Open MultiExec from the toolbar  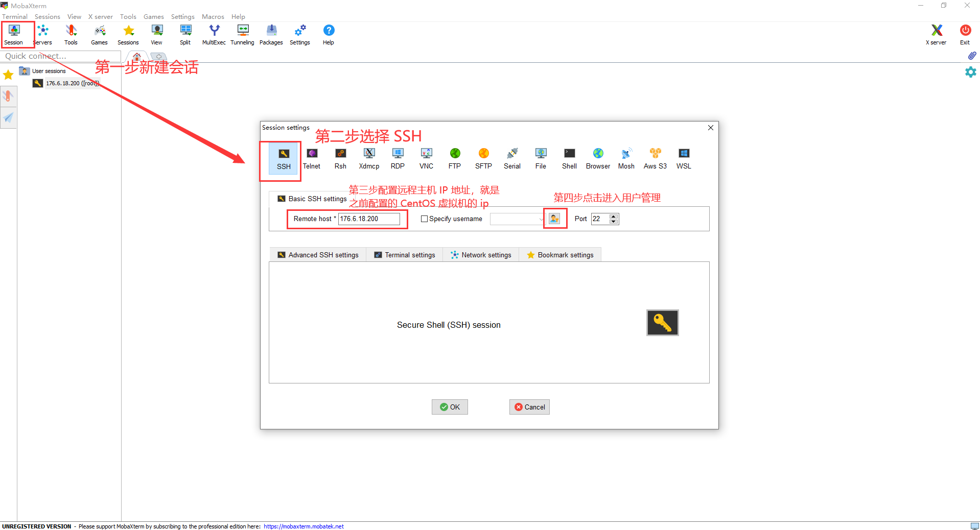click(214, 35)
